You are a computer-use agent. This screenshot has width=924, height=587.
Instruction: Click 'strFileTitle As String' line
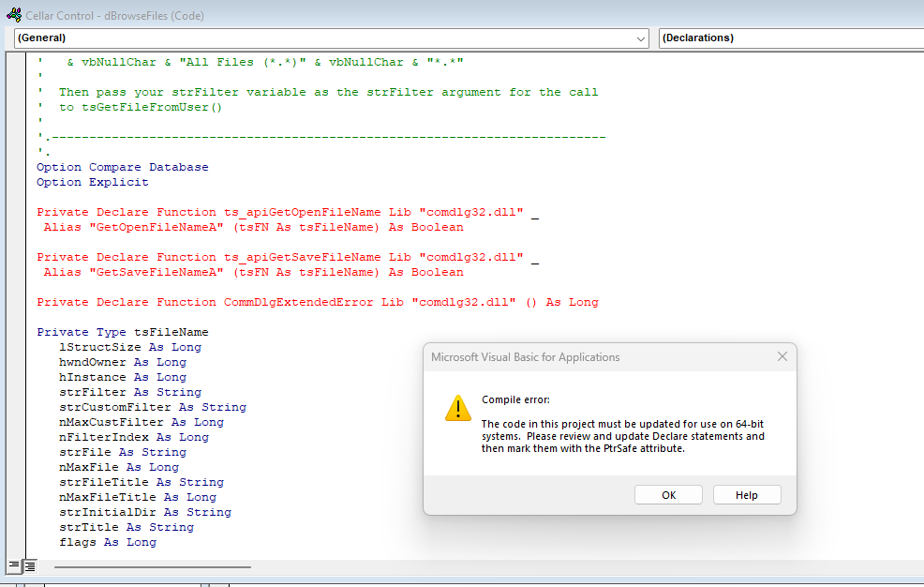pyautogui.click(x=142, y=483)
